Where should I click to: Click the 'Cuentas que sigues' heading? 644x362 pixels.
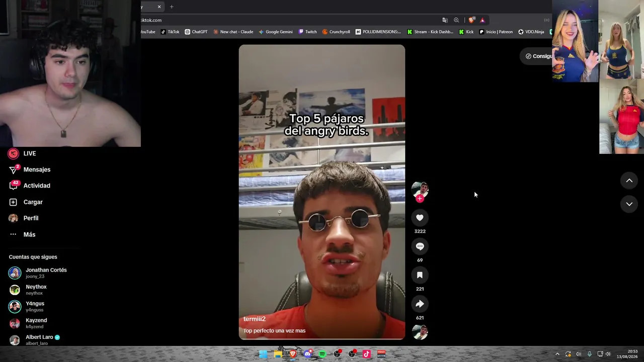click(33, 257)
